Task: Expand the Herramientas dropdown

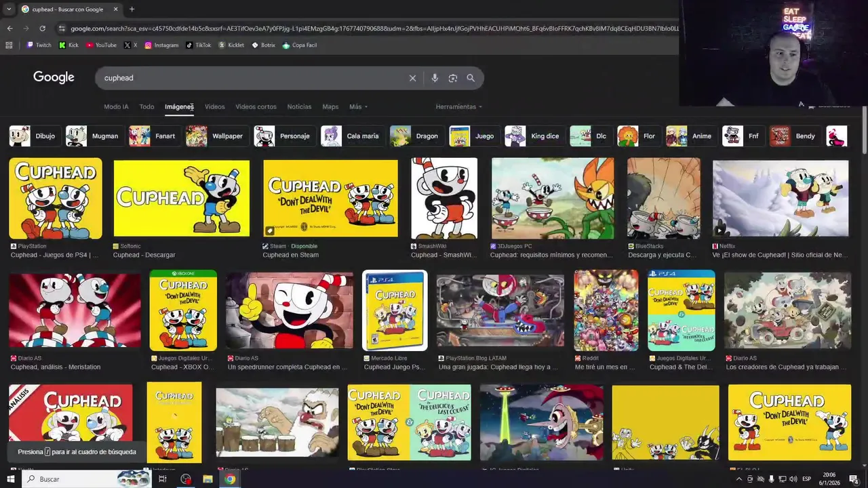Action: (x=459, y=106)
